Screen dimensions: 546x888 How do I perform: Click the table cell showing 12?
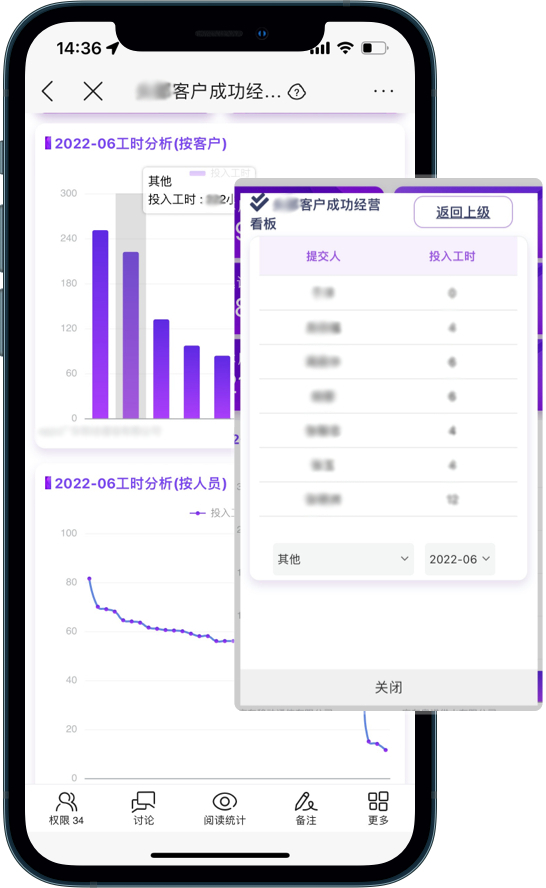tap(452, 500)
